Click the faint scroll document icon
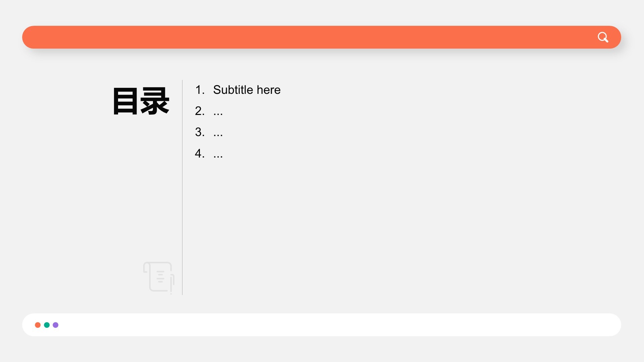The width and height of the screenshot is (644, 362). point(159,277)
